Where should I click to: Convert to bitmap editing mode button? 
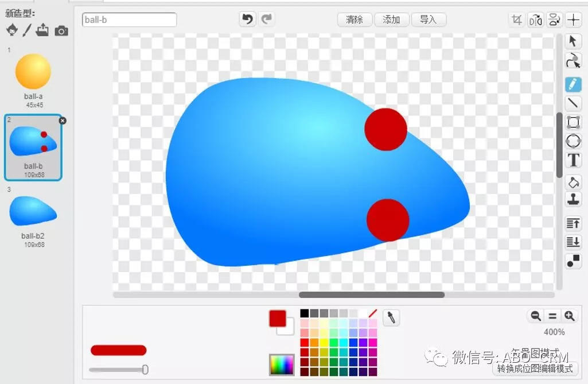click(x=535, y=369)
